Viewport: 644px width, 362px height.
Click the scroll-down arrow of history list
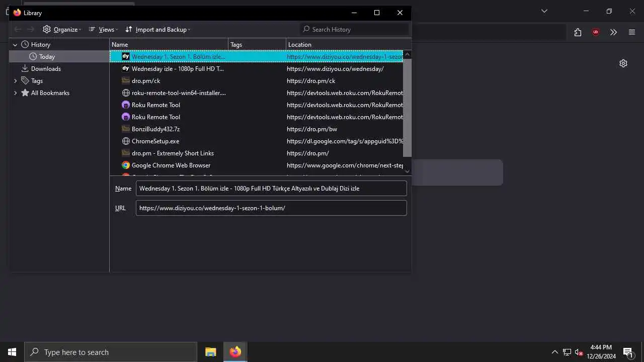tap(408, 171)
